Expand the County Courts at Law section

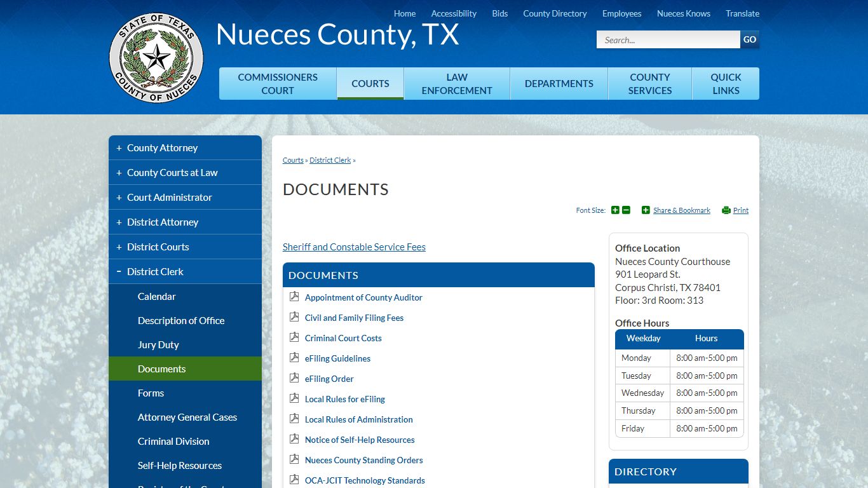pyautogui.click(x=119, y=173)
